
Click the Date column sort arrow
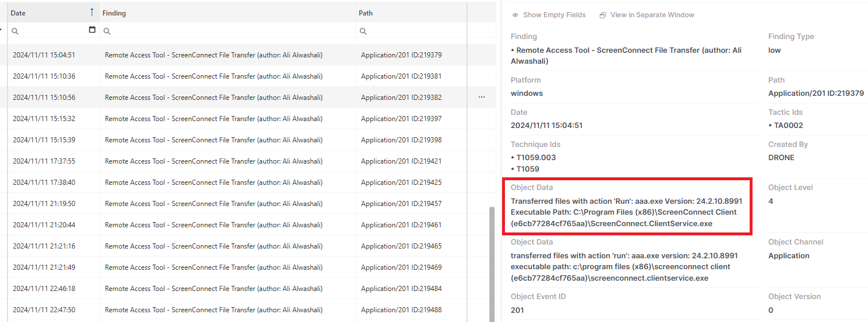(92, 12)
